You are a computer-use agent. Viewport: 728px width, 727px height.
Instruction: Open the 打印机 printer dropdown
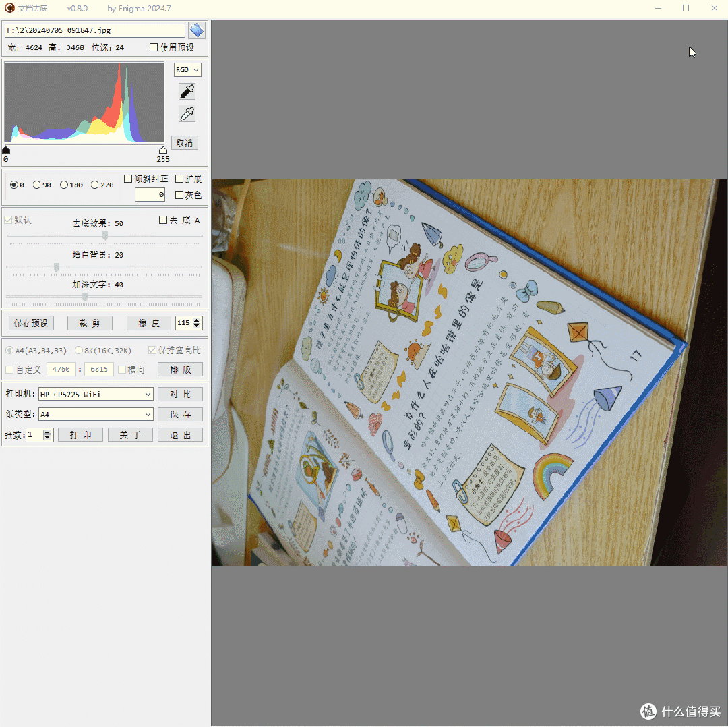click(96, 394)
